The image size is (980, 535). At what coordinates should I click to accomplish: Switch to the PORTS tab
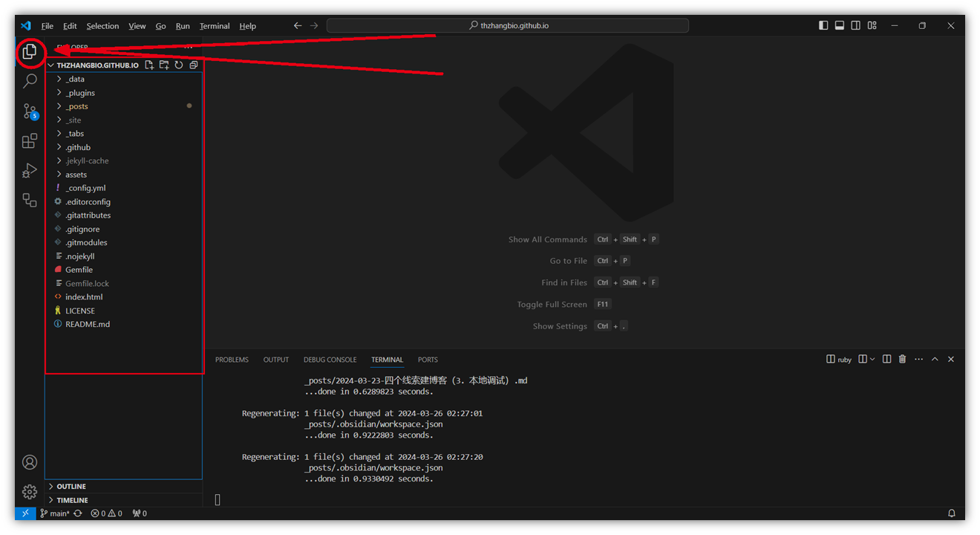click(x=428, y=360)
